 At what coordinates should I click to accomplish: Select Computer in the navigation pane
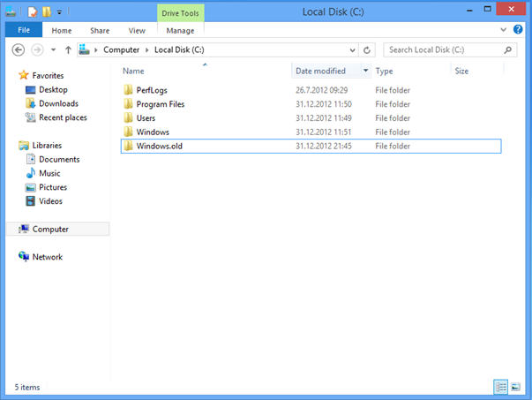tap(57, 230)
